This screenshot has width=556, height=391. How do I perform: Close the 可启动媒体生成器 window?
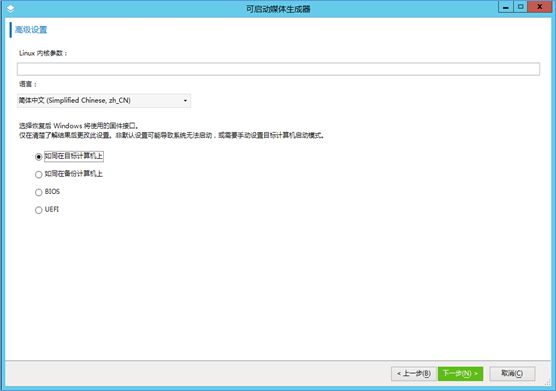(x=540, y=7)
